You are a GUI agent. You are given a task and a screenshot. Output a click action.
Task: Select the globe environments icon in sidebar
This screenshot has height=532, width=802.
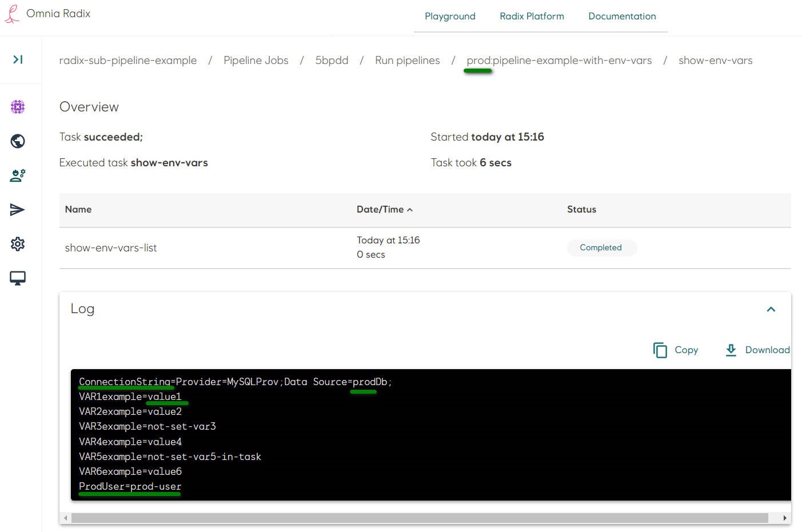17,141
